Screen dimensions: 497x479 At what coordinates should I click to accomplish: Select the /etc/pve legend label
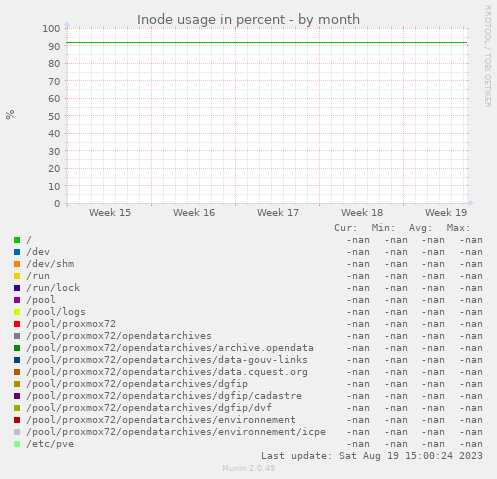pos(50,444)
